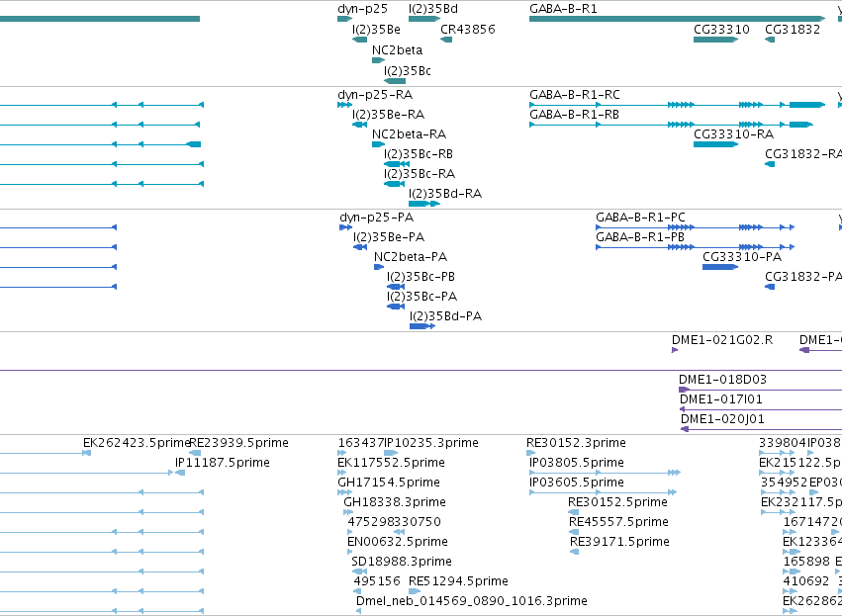Click the l(2)35Bd gene label

[x=433, y=9]
